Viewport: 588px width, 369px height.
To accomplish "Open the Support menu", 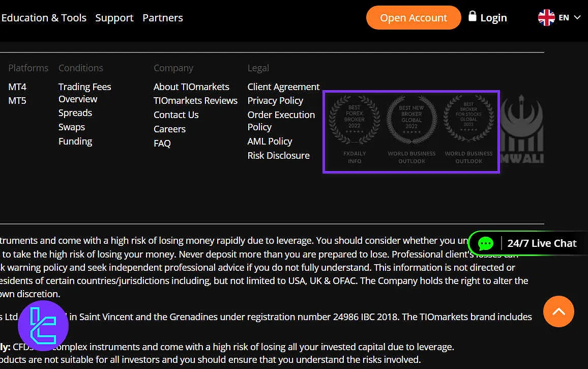I will [114, 18].
